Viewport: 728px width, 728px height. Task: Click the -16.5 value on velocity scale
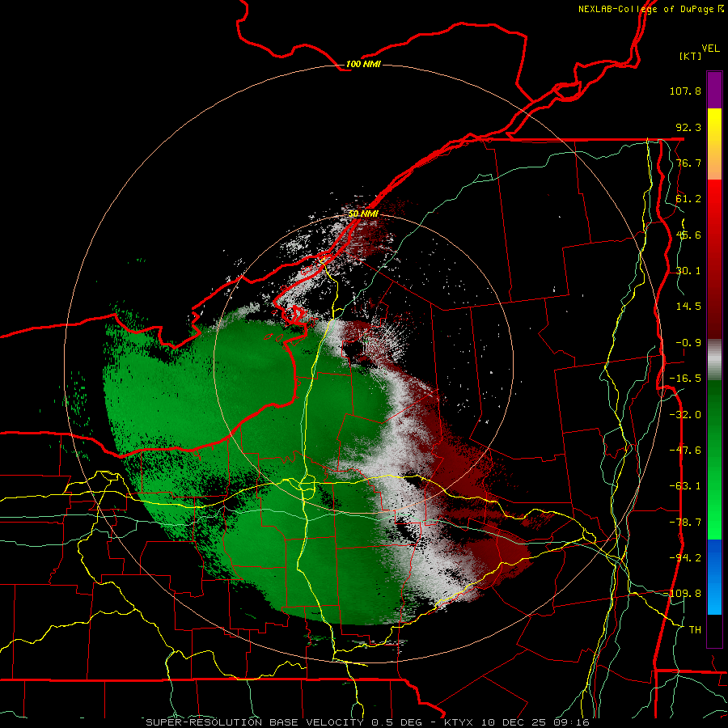(x=685, y=379)
